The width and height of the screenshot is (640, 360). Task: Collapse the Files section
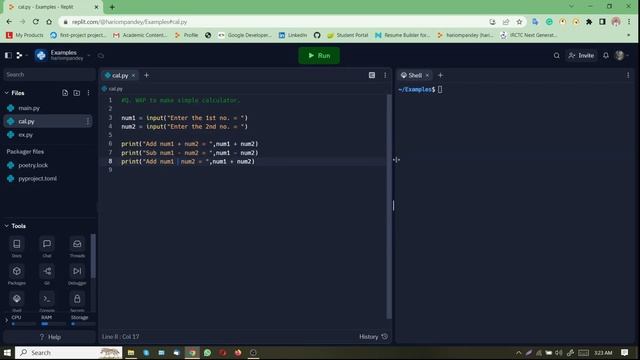(7, 93)
